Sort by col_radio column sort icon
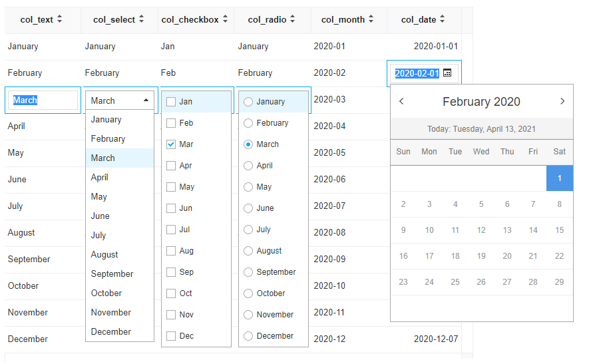 [x=292, y=20]
